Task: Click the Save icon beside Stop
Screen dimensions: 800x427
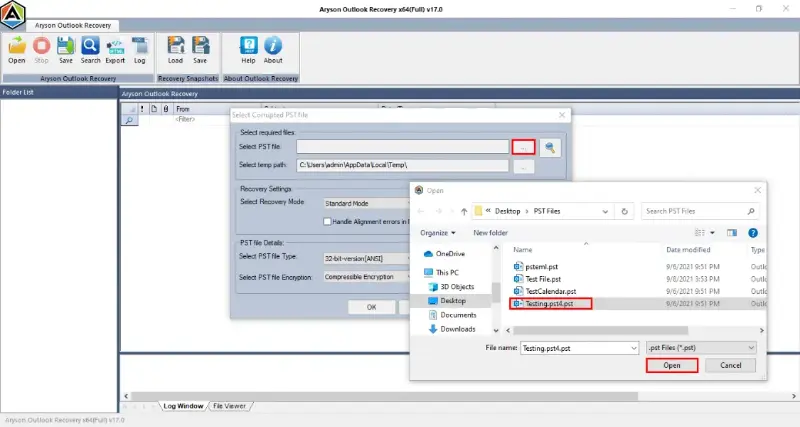Action: click(65, 50)
